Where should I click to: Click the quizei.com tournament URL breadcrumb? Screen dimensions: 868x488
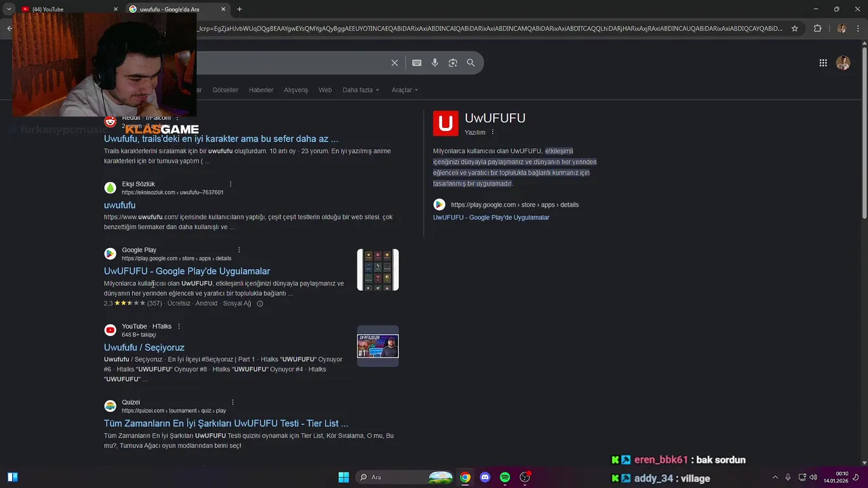click(174, 411)
